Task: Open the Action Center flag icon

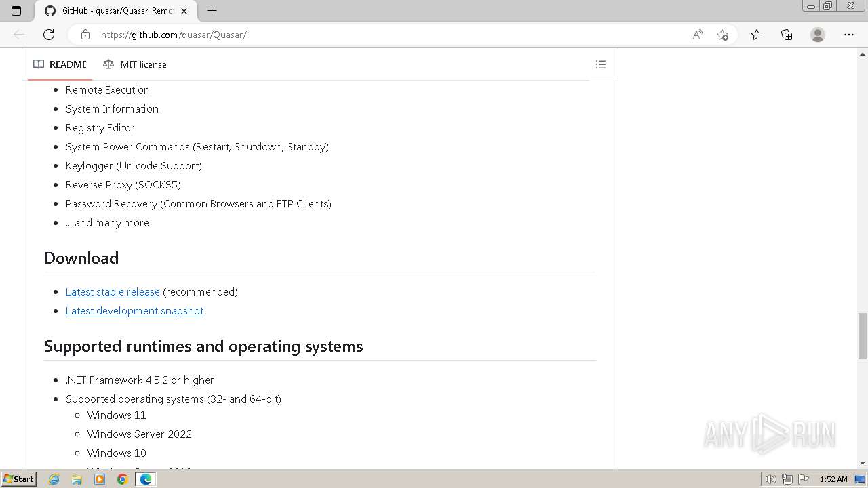Action: tap(804, 479)
